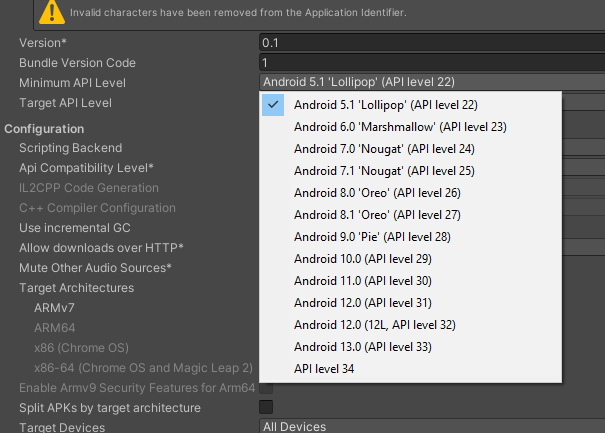Open the Target Devices dropdown
This screenshot has height=433, width=605.
430,427
